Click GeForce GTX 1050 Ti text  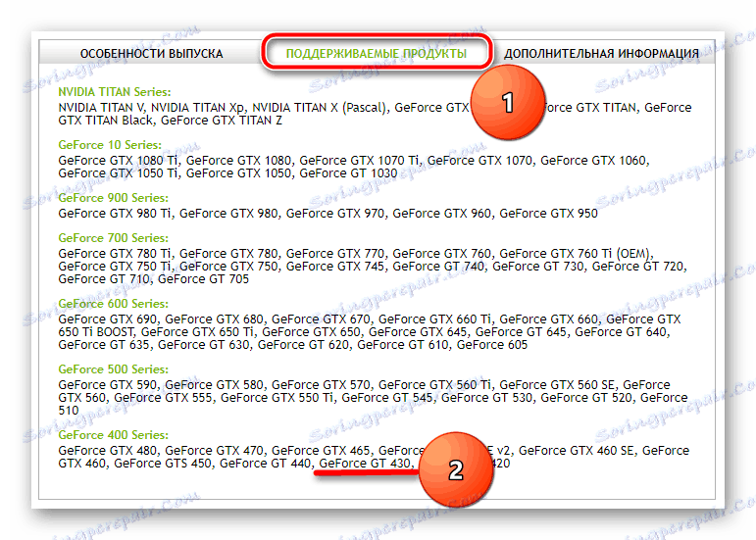(118, 173)
